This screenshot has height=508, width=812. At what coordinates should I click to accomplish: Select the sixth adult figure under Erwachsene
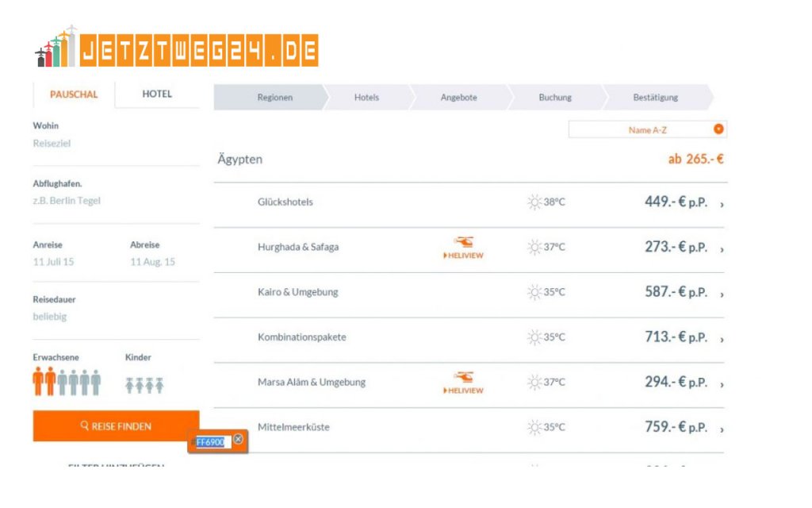[96, 383]
